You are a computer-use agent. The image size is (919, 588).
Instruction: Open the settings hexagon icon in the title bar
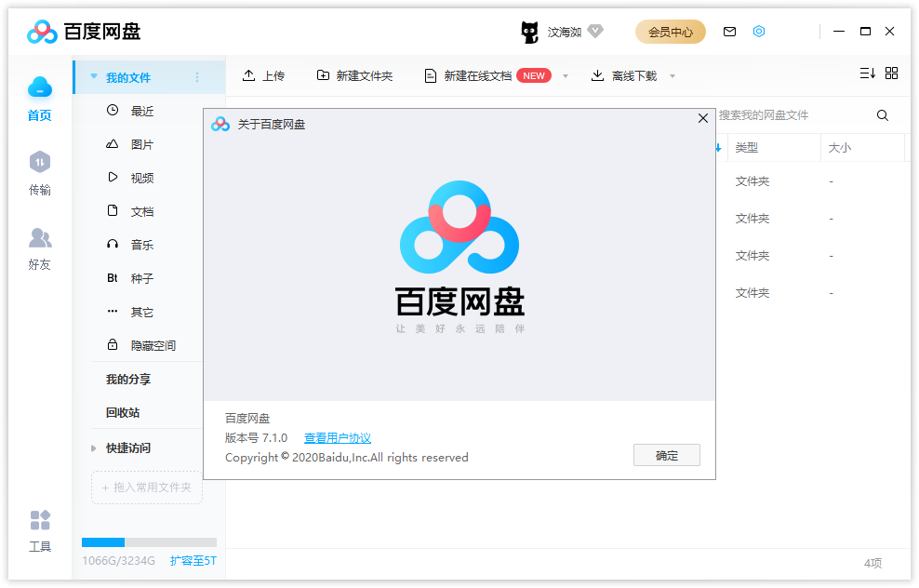point(758,31)
